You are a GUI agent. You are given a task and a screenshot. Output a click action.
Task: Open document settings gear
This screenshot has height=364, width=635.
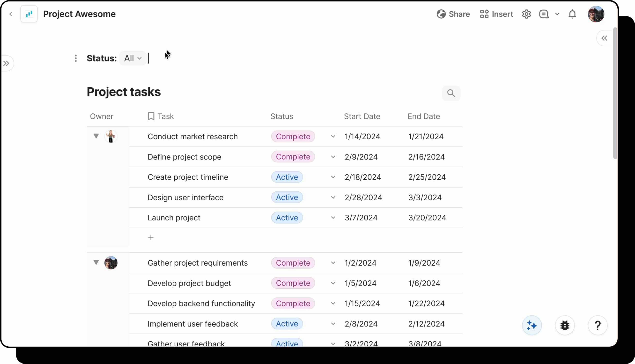coord(526,14)
